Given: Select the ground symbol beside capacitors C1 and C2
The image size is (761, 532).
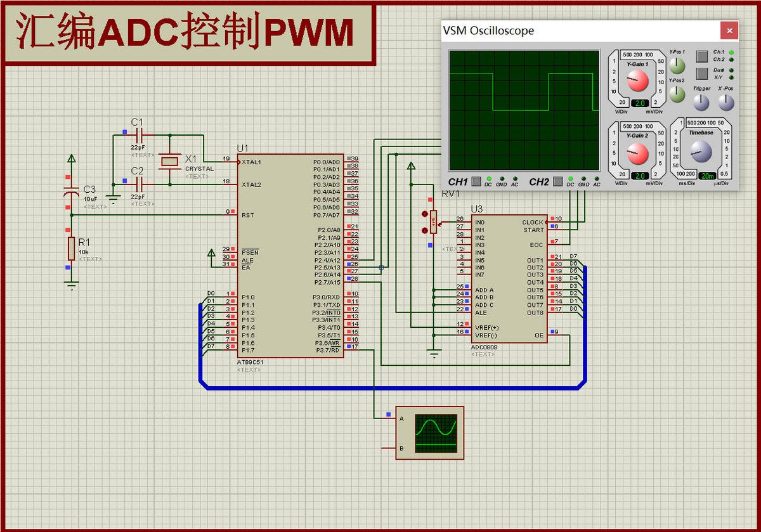Looking at the screenshot, I should (113, 200).
